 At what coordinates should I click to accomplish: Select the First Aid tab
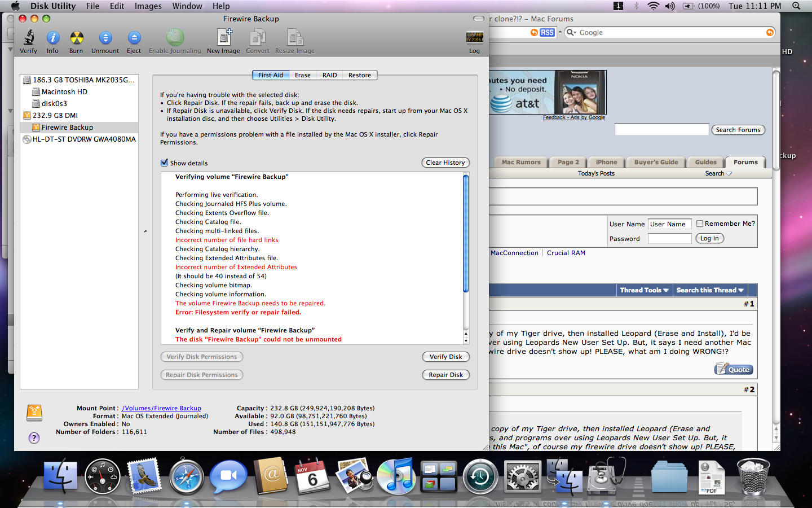[x=271, y=75]
